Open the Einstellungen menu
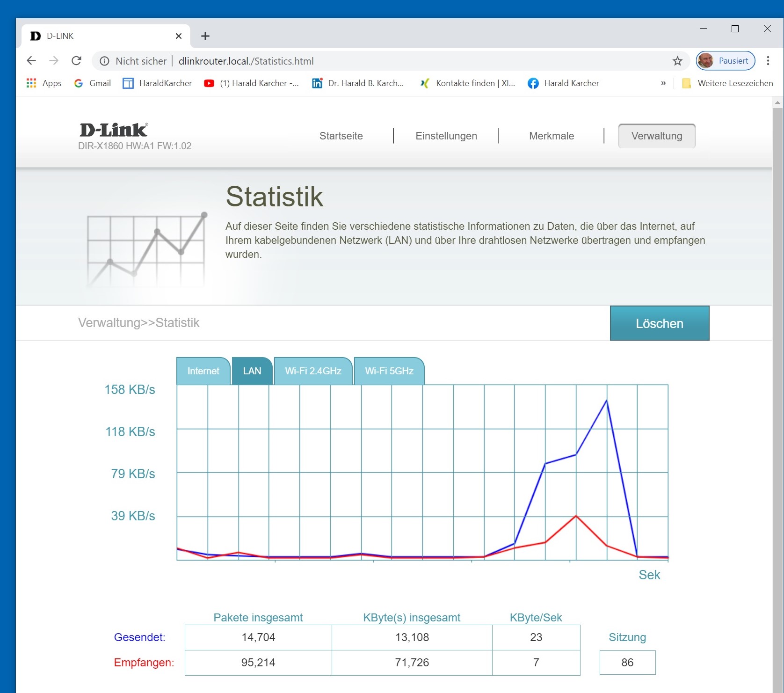Viewport: 784px width, 693px height. click(446, 136)
